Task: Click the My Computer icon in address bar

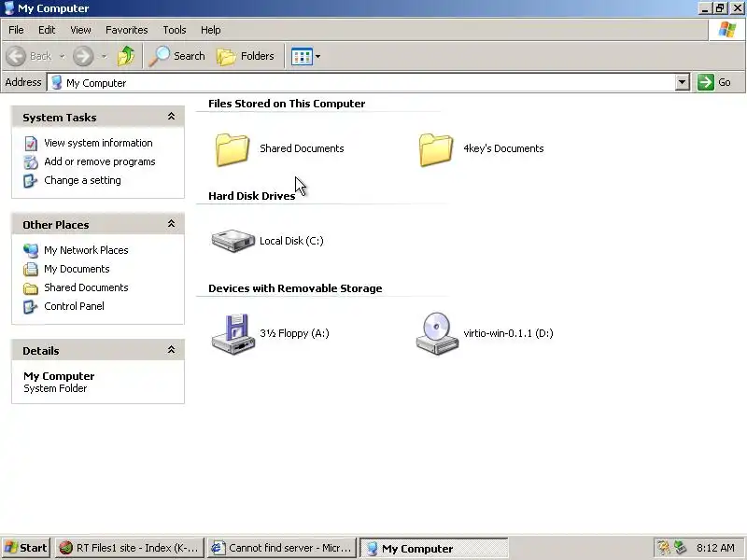Action: [57, 82]
